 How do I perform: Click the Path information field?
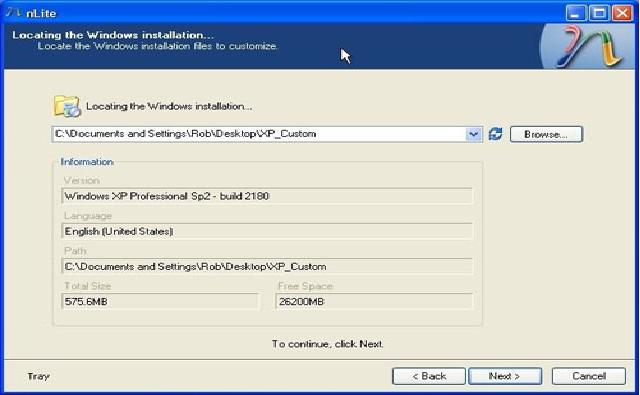coord(267,266)
